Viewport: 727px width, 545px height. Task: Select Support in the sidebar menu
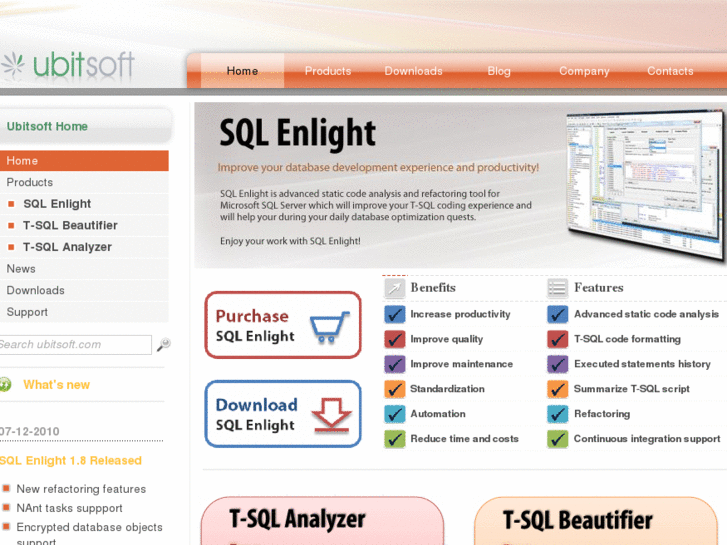tap(84, 312)
